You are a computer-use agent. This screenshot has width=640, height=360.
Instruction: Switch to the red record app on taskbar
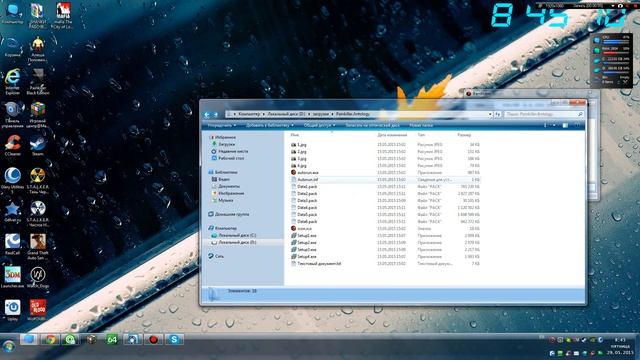(153, 339)
